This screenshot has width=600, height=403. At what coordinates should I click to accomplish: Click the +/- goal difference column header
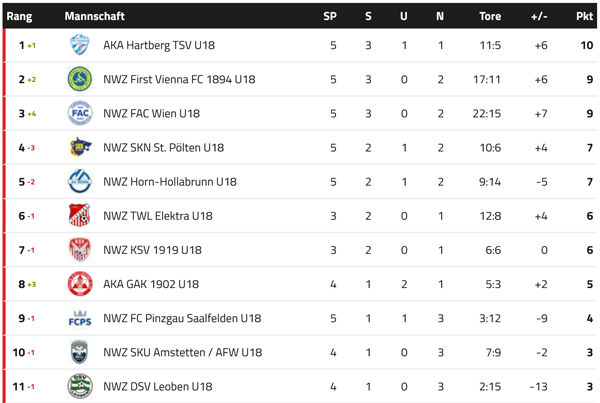pos(539,16)
